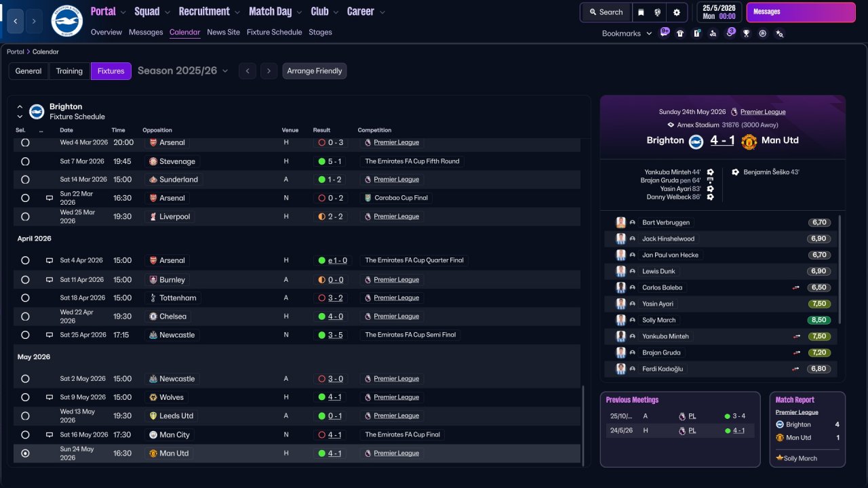Image resolution: width=868 pixels, height=488 pixels.
Task: Open the Fixture Schedule tab
Action: (275, 32)
